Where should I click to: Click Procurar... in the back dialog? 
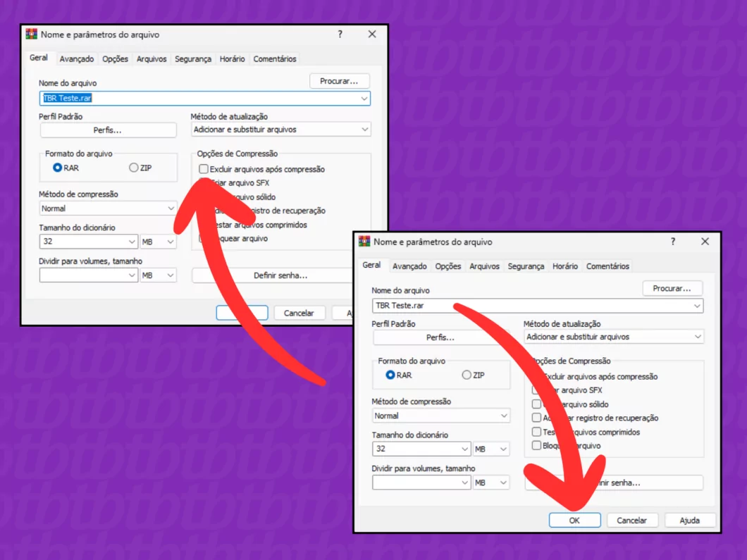click(339, 81)
